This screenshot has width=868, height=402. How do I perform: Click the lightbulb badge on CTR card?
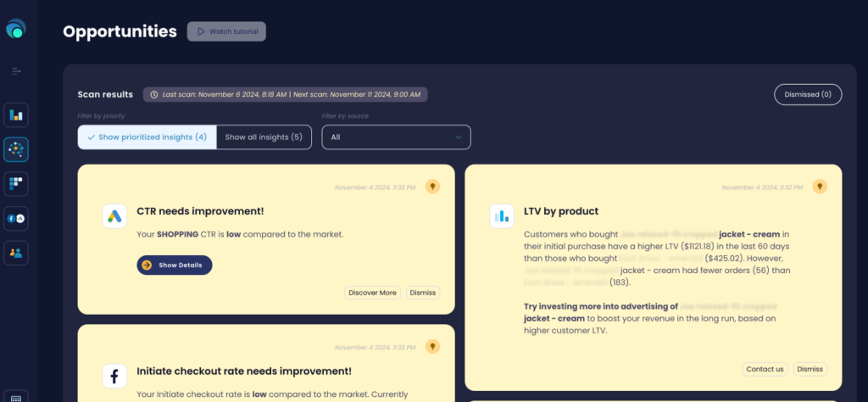(432, 187)
